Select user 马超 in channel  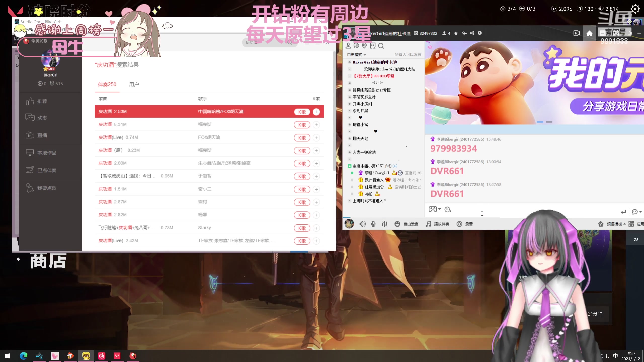369,194
